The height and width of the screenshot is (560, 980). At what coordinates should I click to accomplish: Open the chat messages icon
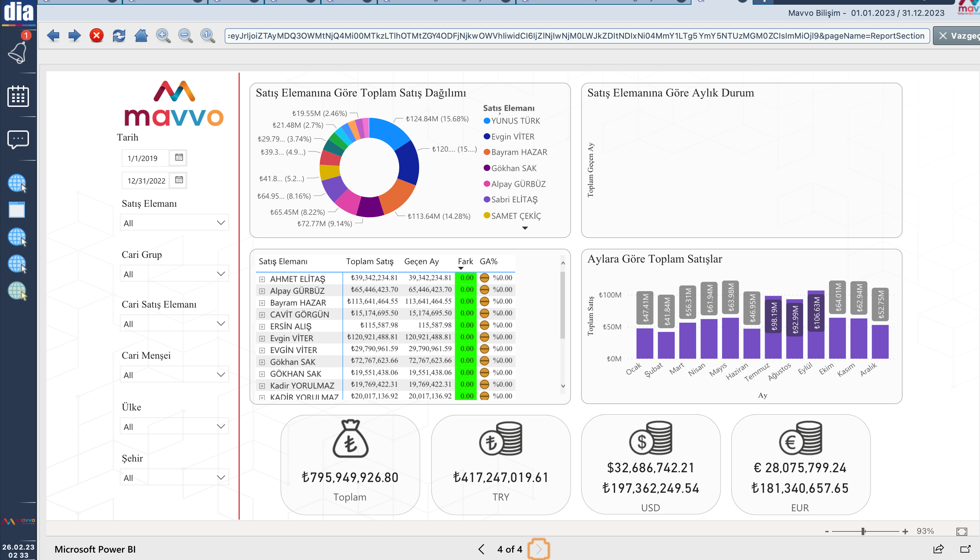18,139
